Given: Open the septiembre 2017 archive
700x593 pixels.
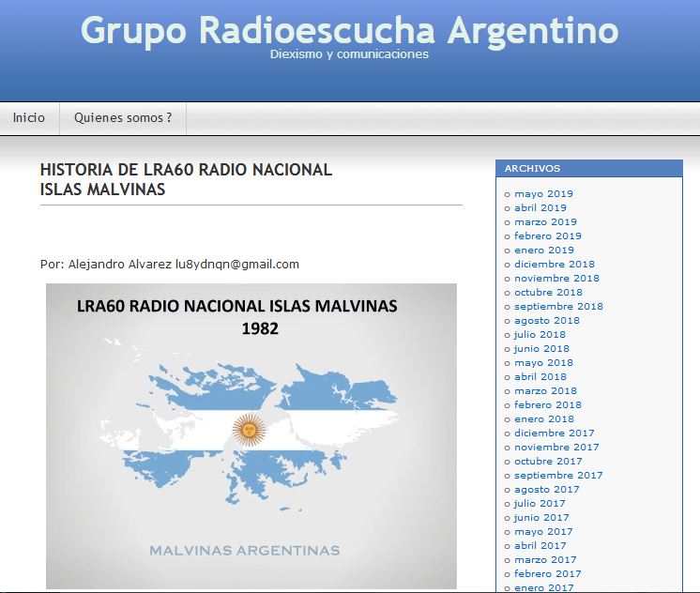Looking at the screenshot, I should (558, 475).
